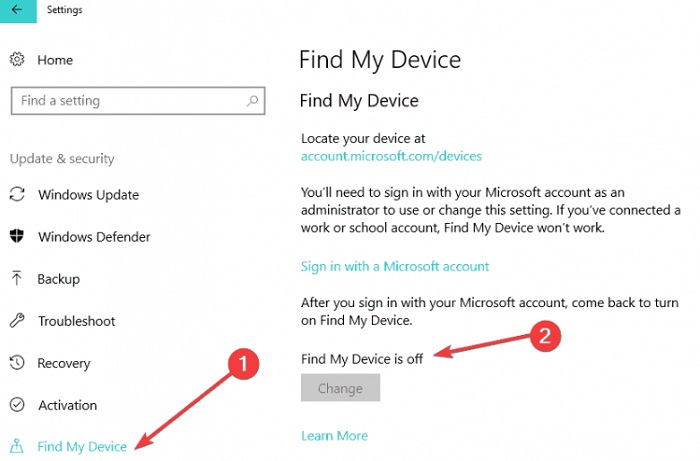This screenshot has height=461, width=700.
Task: Click the Home gear icon
Action: pyautogui.click(x=17, y=59)
